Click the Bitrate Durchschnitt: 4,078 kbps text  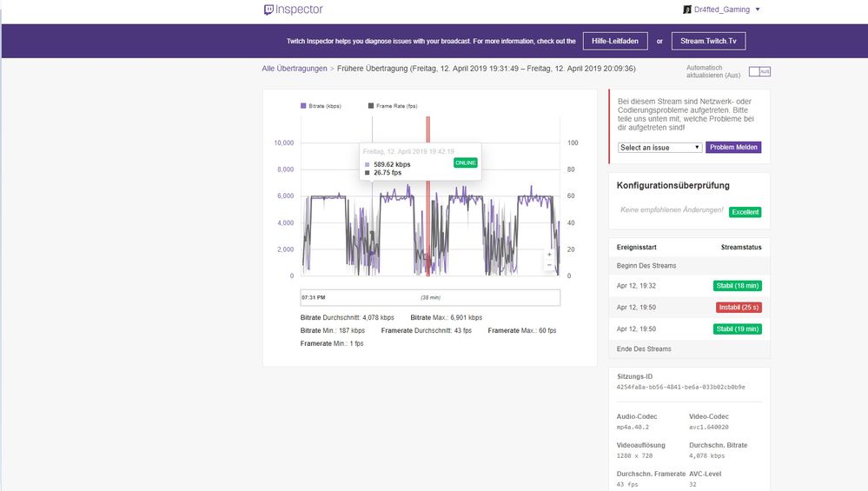(347, 318)
